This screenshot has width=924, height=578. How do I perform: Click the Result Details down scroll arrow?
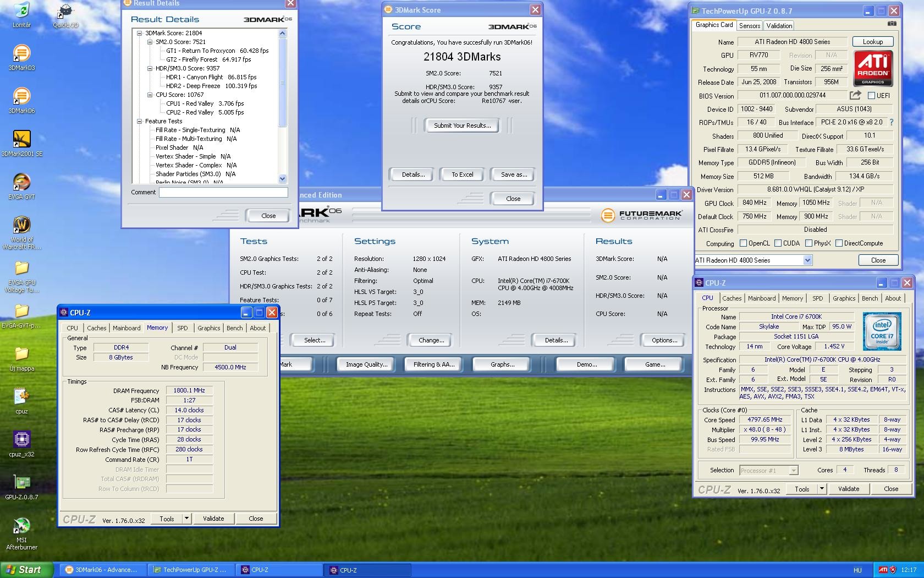tap(283, 178)
